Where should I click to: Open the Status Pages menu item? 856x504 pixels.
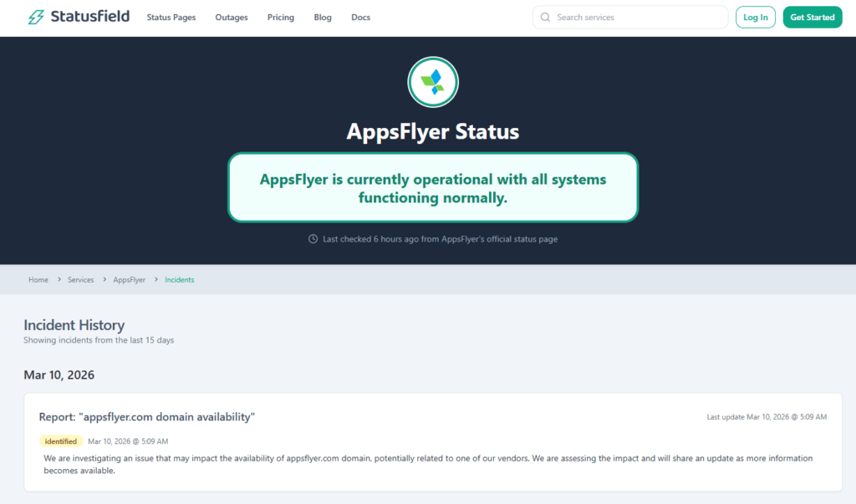coord(171,18)
